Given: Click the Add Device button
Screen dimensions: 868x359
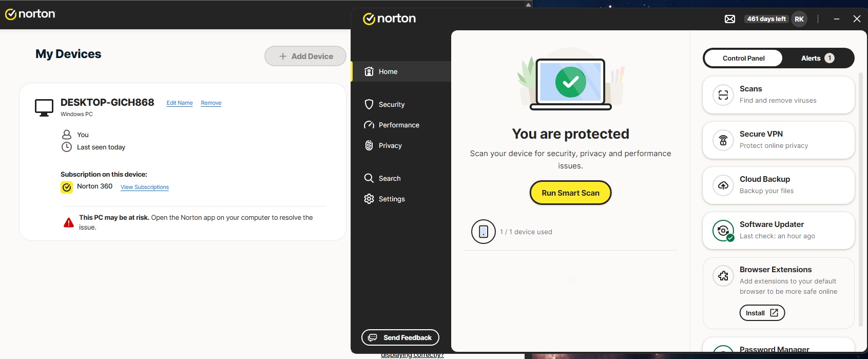Looking at the screenshot, I should tap(305, 56).
